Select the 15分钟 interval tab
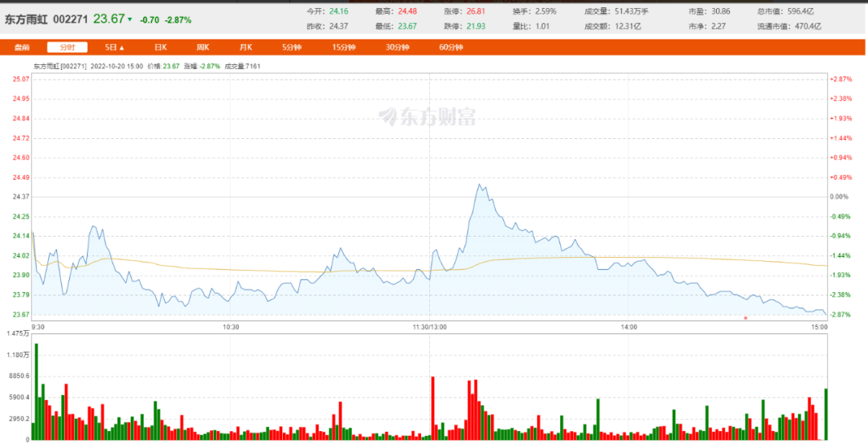868x444 pixels. coord(344,47)
